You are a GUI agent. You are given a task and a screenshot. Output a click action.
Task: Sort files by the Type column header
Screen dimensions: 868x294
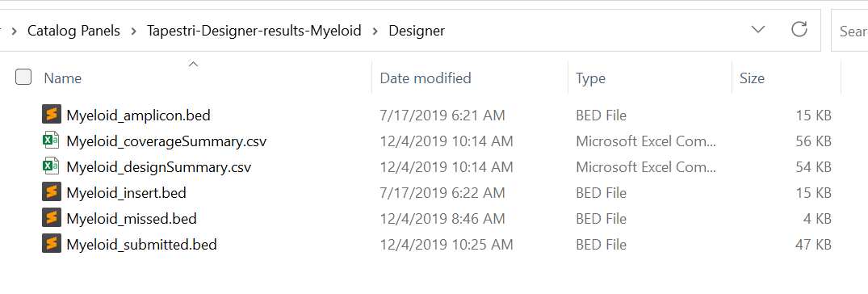pyautogui.click(x=590, y=78)
